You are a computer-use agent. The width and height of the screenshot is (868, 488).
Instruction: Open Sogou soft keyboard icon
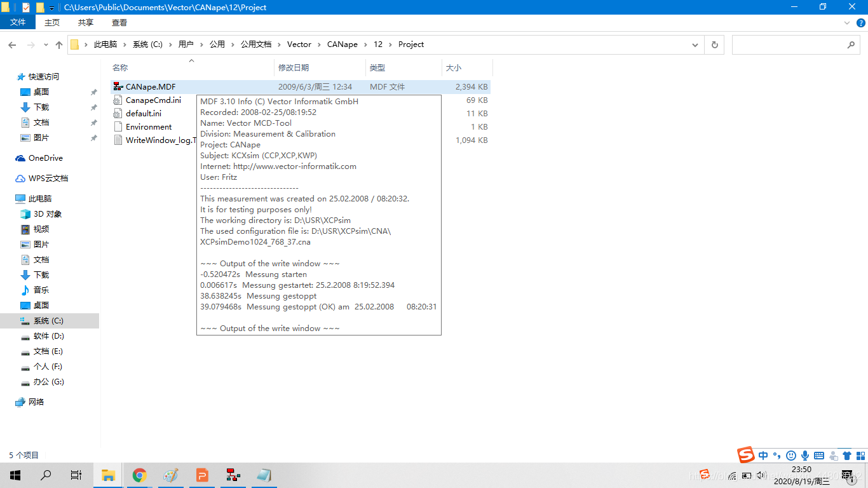819,456
